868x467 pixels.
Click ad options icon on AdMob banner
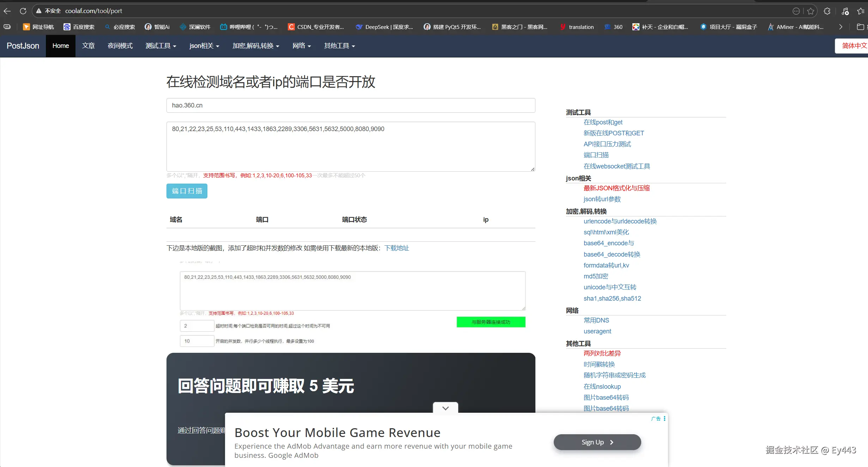pos(664,418)
